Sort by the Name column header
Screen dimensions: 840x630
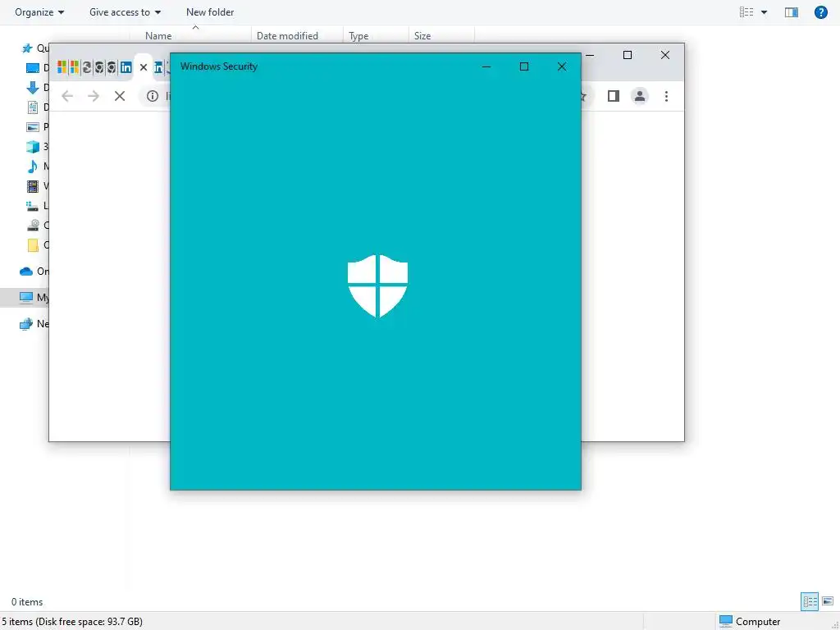pyautogui.click(x=158, y=36)
